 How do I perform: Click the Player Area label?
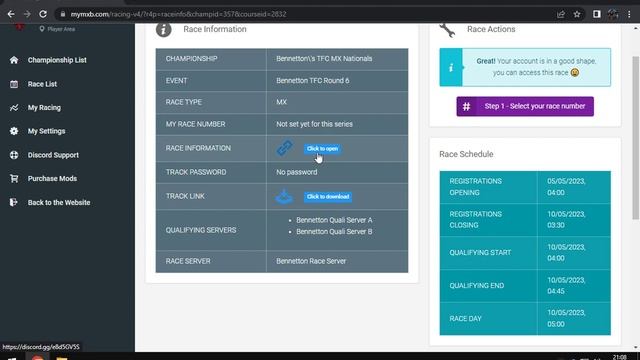pyautogui.click(x=61, y=29)
